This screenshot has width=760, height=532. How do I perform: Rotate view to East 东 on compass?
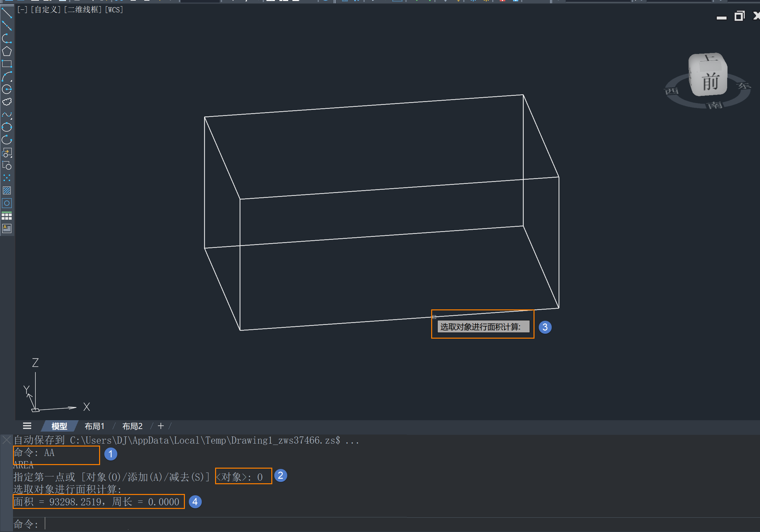click(743, 86)
